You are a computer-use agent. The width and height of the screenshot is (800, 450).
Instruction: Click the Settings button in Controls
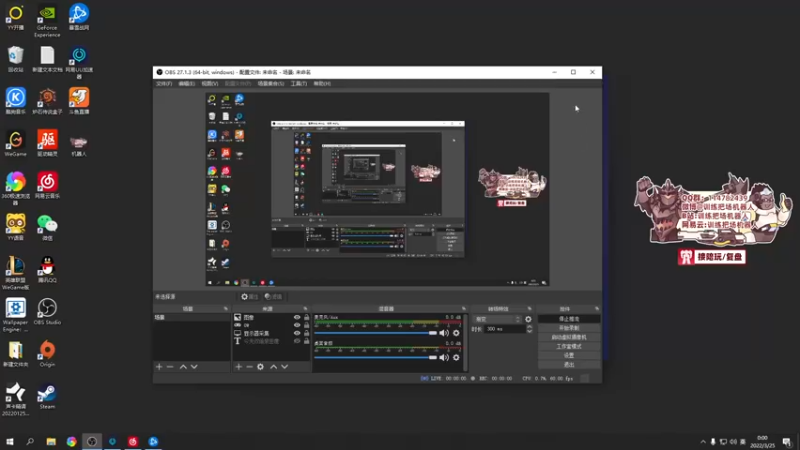pyautogui.click(x=569, y=356)
